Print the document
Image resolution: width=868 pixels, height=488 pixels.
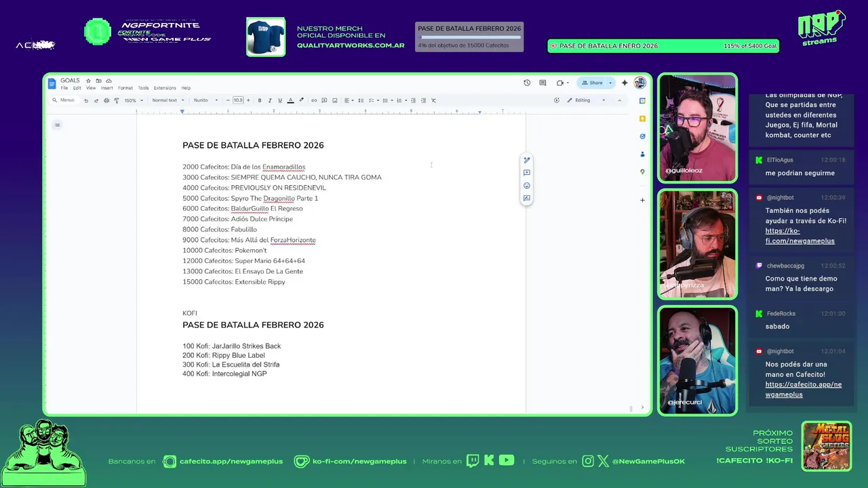[106, 100]
